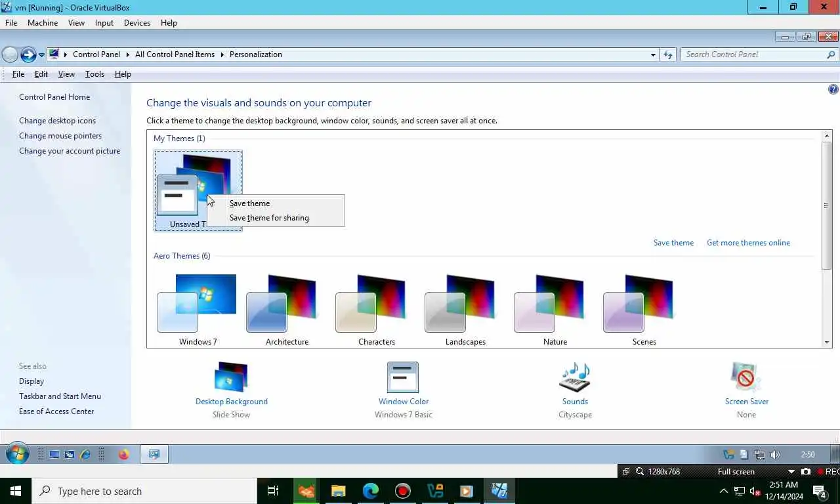Open the recent pages dropdown next to Forward

click(41, 54)
